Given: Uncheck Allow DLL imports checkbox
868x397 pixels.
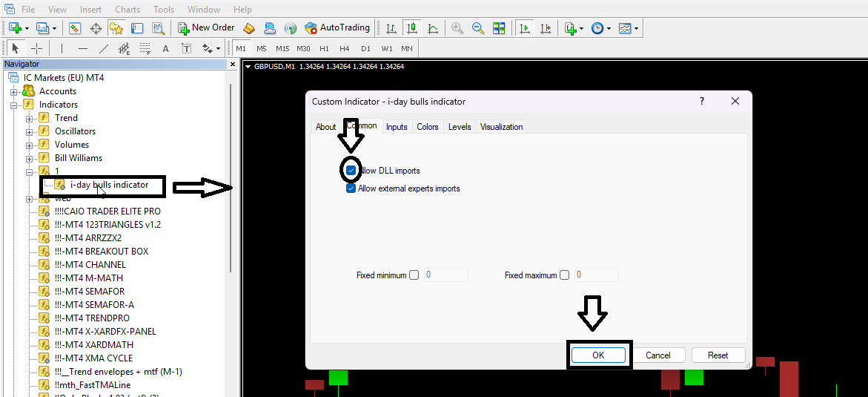Looking at the screenshot, I should [x=351, y=171].
